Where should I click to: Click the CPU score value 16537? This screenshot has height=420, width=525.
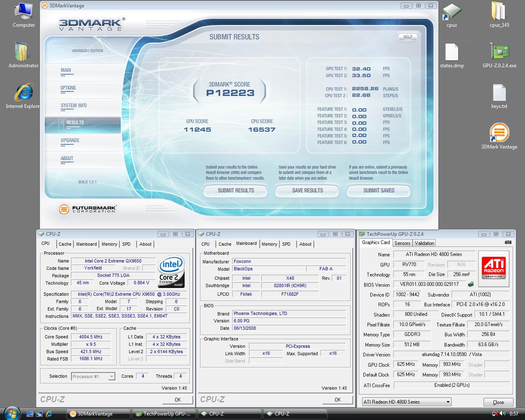262,130
